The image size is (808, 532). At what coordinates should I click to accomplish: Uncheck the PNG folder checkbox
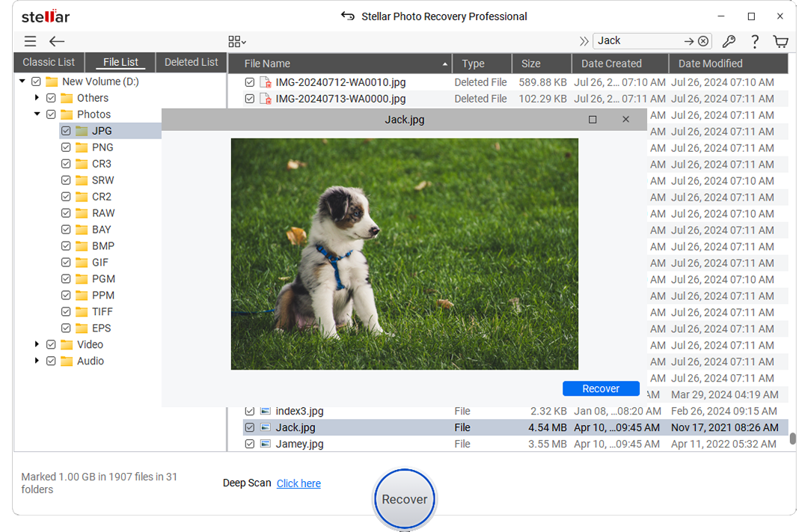click(66, 147)
